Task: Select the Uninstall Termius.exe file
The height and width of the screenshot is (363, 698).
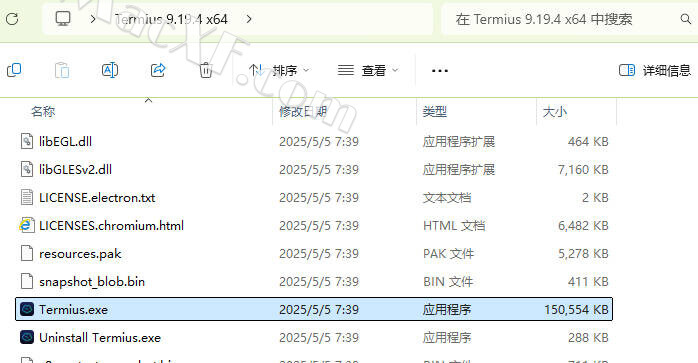Action: point(100,338)
